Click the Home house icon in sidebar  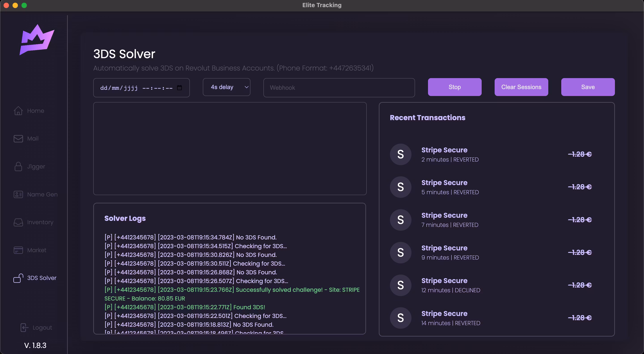tap(18, 111)
